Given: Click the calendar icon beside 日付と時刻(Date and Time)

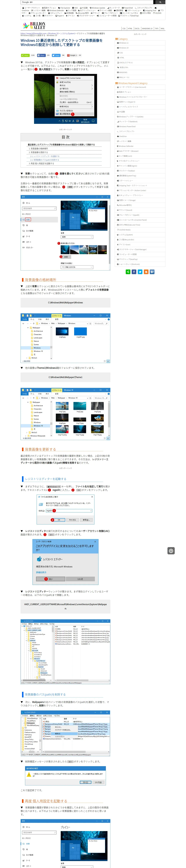Looking at the screenshot, I should pyautogui.click(x=118, y=225).
